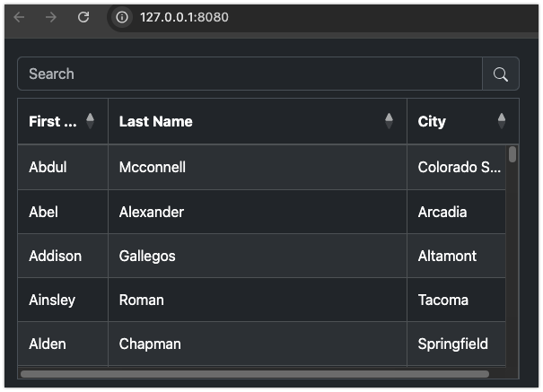
Task: Focus the Search input field
Action: [250, 74]
